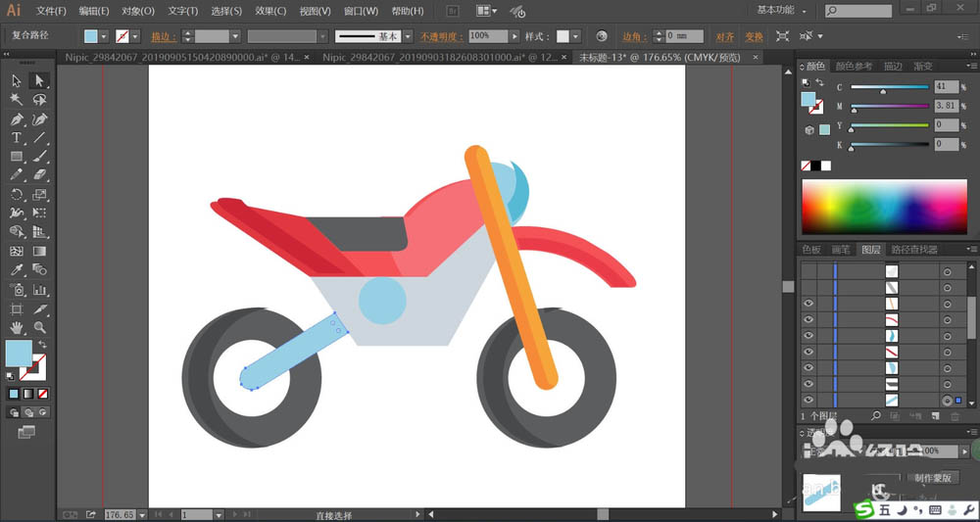
Task: Select the Line Segment tool
Action: (39, 138)
